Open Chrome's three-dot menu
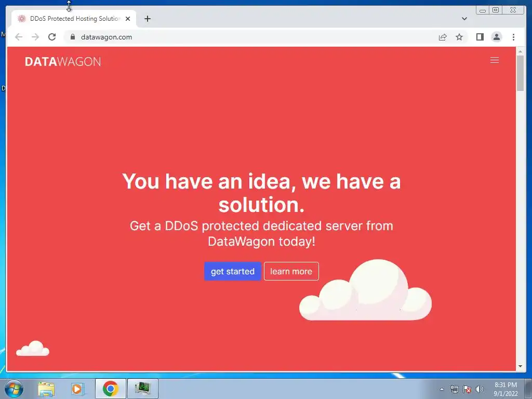 click(x=513, y=37)
